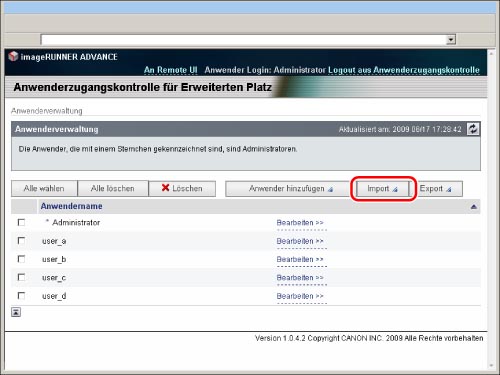This screenshot has width=500, height=375.
Task: Open the Import button
Action: coord(382,189)
